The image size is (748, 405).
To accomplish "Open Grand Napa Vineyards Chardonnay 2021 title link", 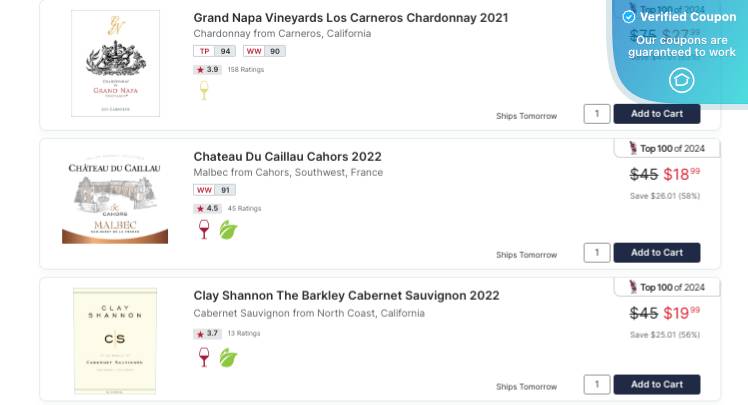I will tap(350, 18).
